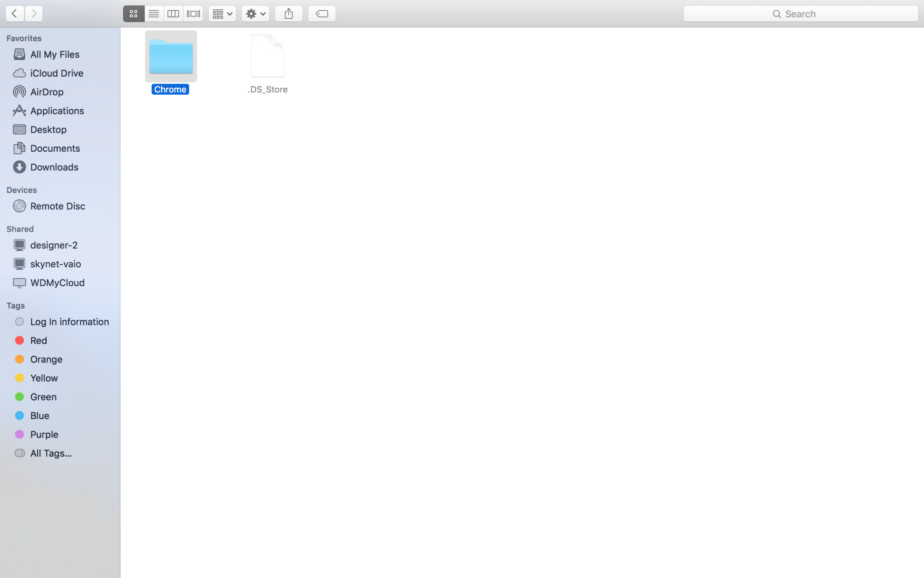This screenshot has width=924, height=578.
Task: Navigate to All My Files
Action: [55, 54]
